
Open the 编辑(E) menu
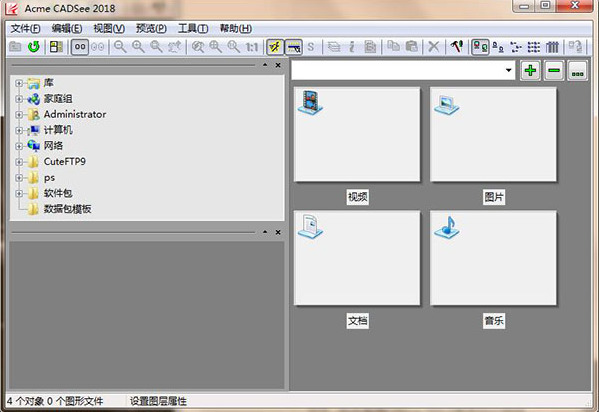[67, 29]
